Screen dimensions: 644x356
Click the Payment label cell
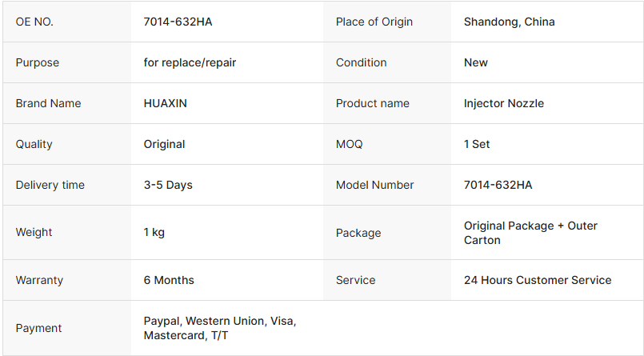click(x=67, y=328)
